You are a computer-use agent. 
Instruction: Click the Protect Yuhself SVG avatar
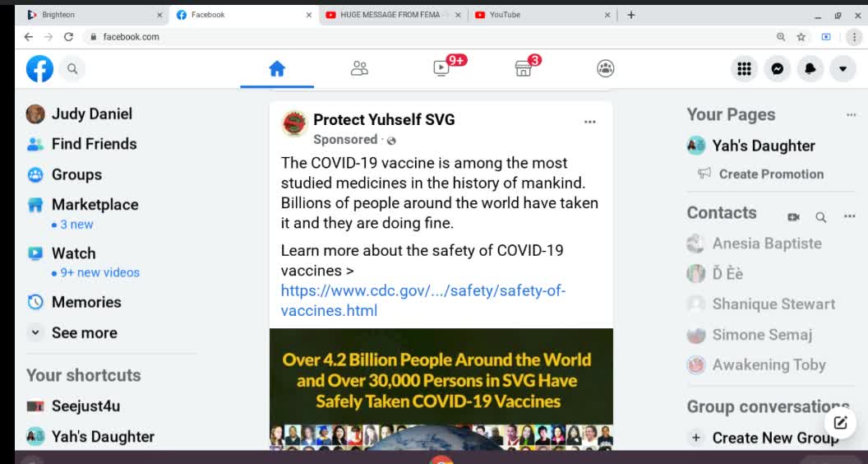tap(294, 123)
